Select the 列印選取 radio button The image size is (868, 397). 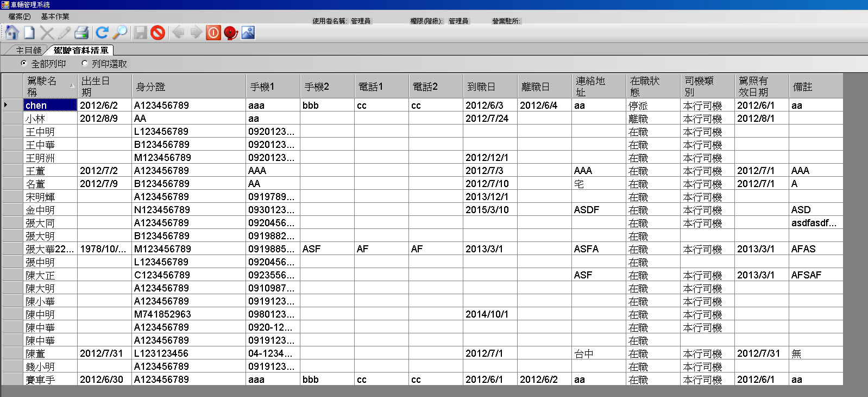pyautogui.click(x=84, y=64)
